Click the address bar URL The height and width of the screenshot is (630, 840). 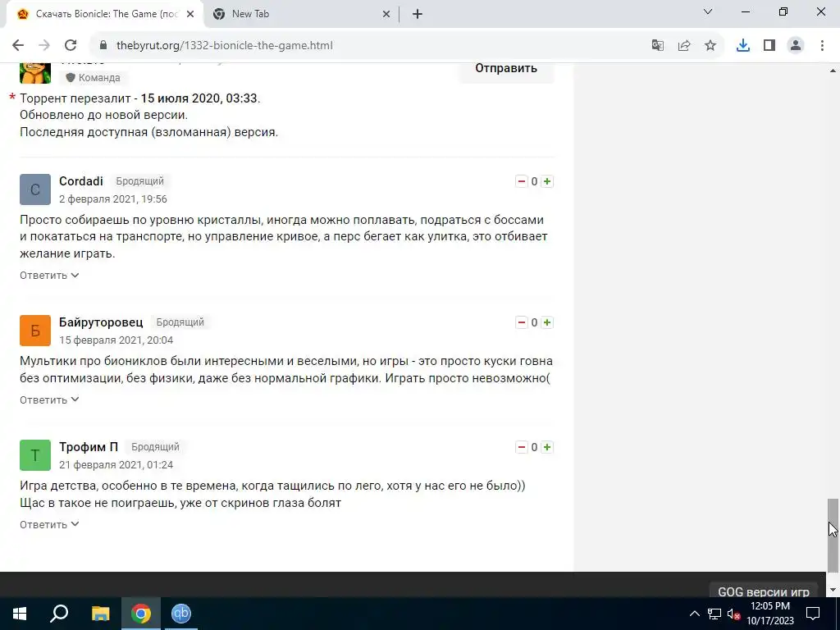[x=225, y=46]
